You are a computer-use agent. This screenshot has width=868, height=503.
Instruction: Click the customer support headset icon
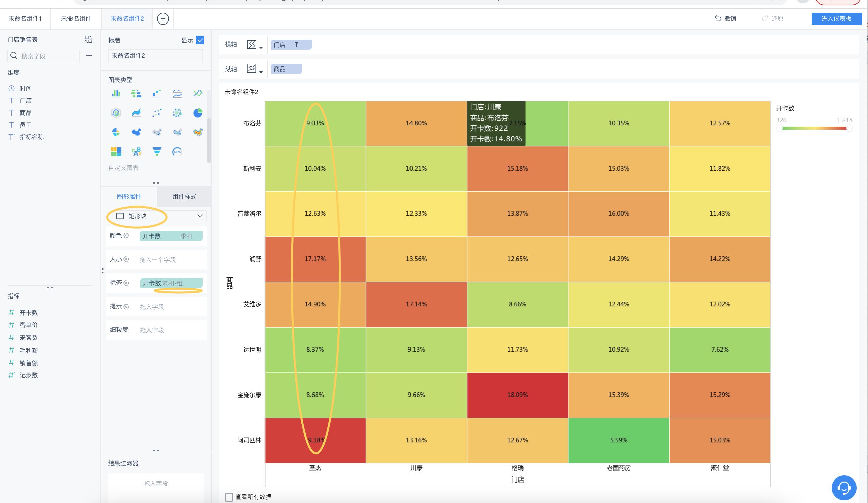(x=843, y=488)
